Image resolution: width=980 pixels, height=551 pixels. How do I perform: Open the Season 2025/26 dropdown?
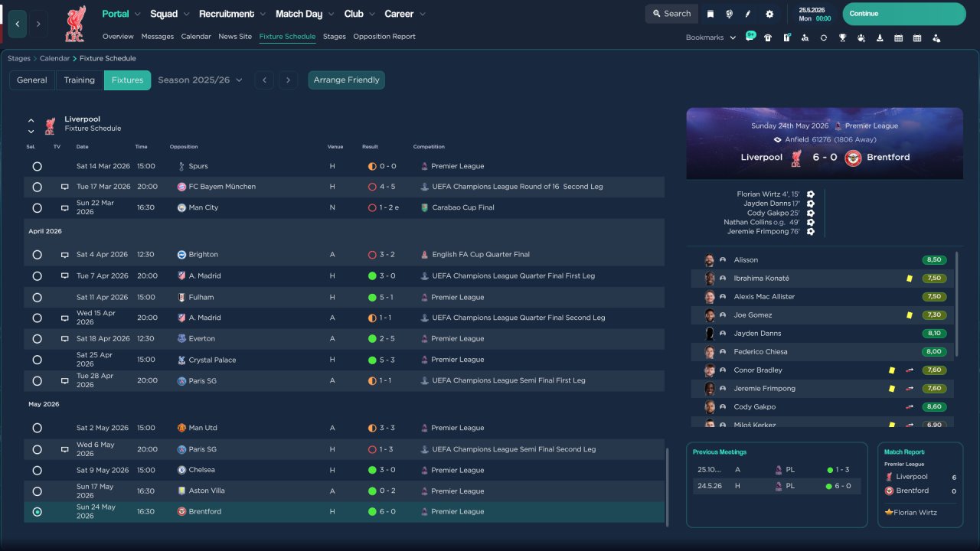[201, 80]
